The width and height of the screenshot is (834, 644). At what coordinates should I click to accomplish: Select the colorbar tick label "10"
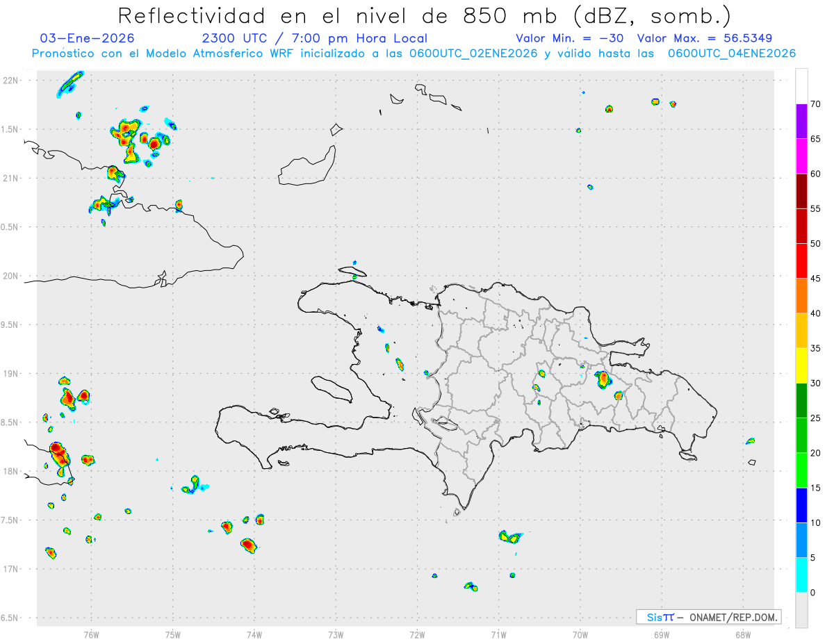pos(816,523)
